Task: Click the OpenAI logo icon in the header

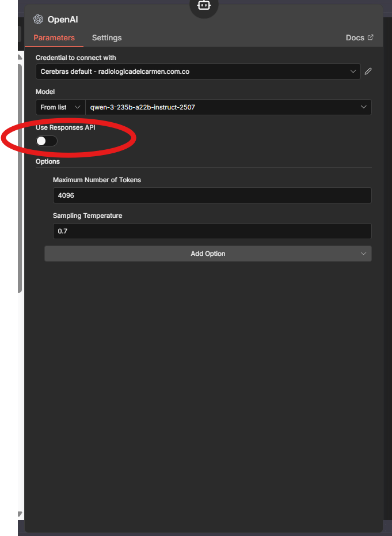Action: (38, 20)
